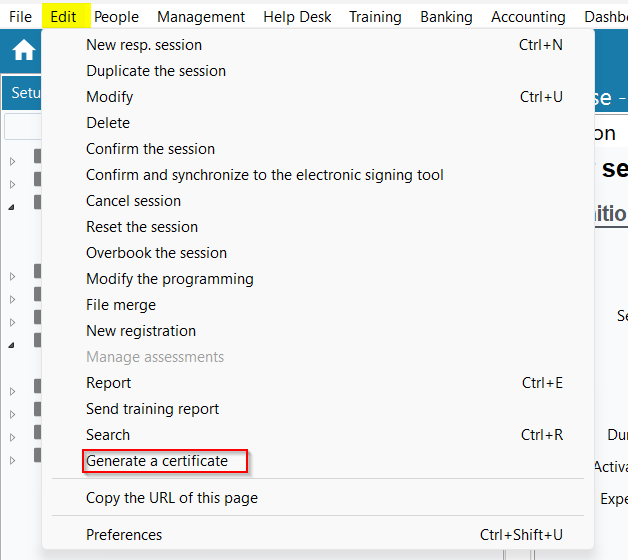The image size is (628, 560).
Task: Click the Home icon button
Action: (x=24, y=51)
